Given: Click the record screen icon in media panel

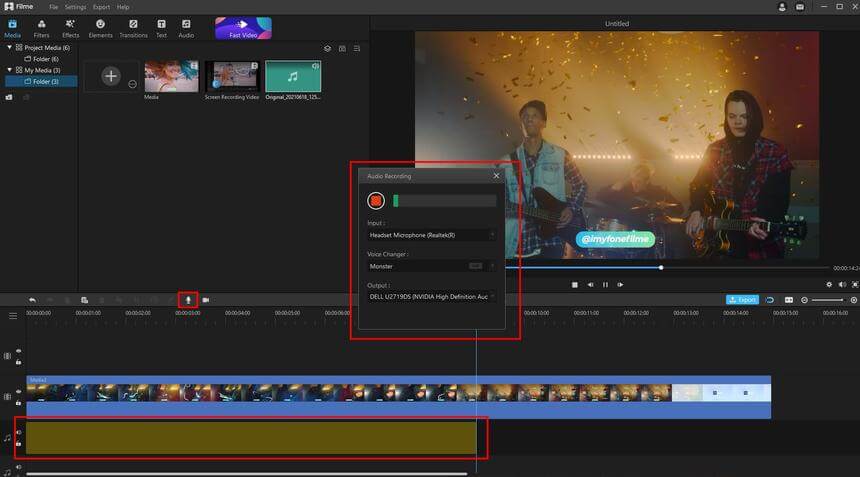Looking at the screenshot, I should [342, 49].
